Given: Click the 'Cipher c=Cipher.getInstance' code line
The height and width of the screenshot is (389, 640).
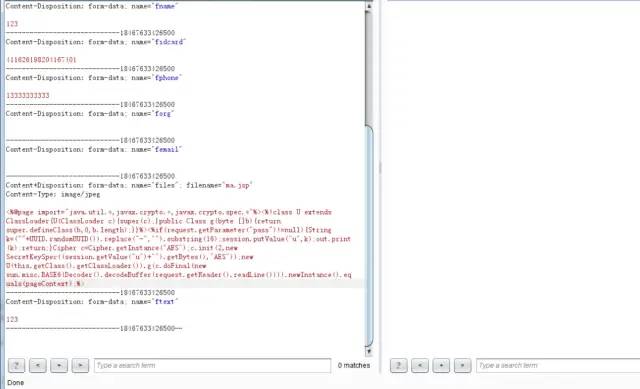Looking at the screenshot, I should (x=122, y=248).
